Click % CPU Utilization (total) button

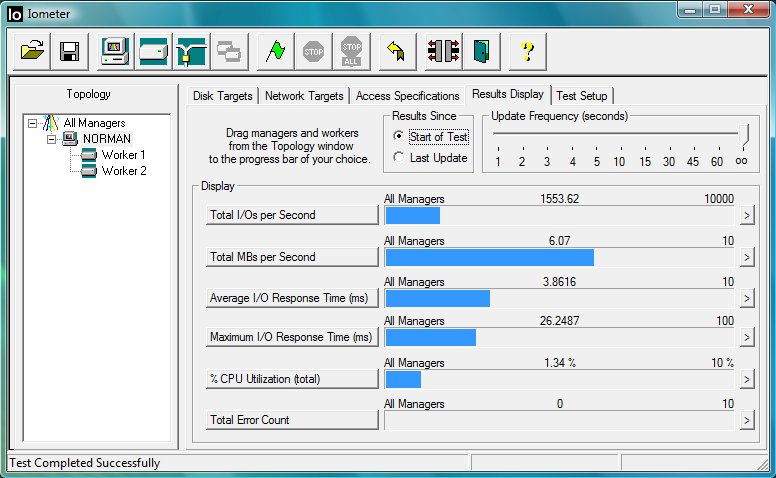[292, 380]
